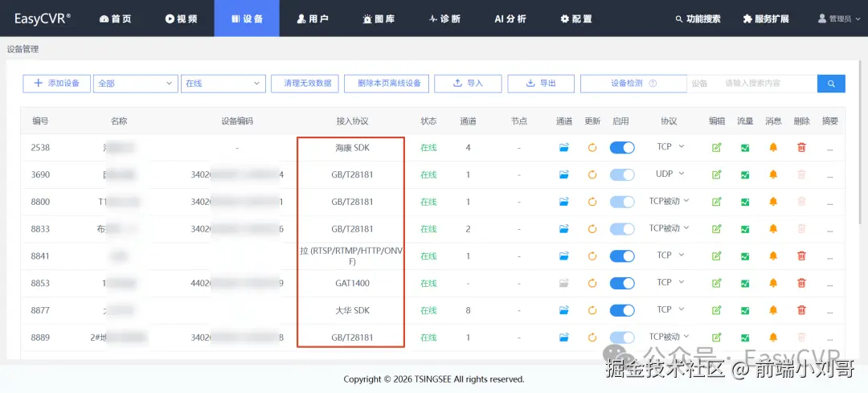
Task: Edit device 3690 with pencil icon
Action: 717,175
